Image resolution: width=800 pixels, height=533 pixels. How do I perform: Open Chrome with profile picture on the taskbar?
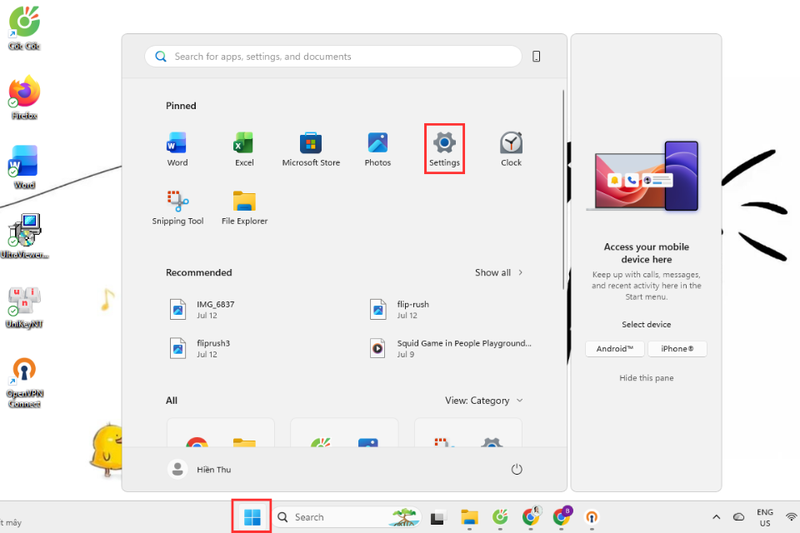pos(531,518)
